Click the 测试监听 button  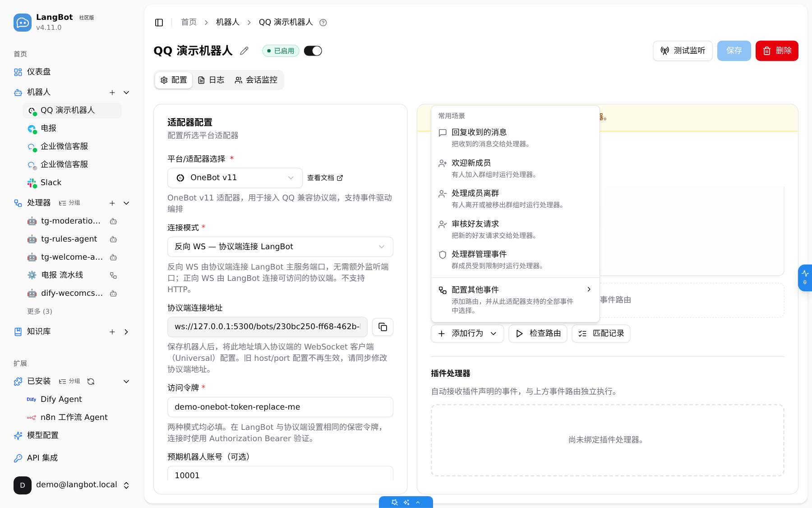683,51
